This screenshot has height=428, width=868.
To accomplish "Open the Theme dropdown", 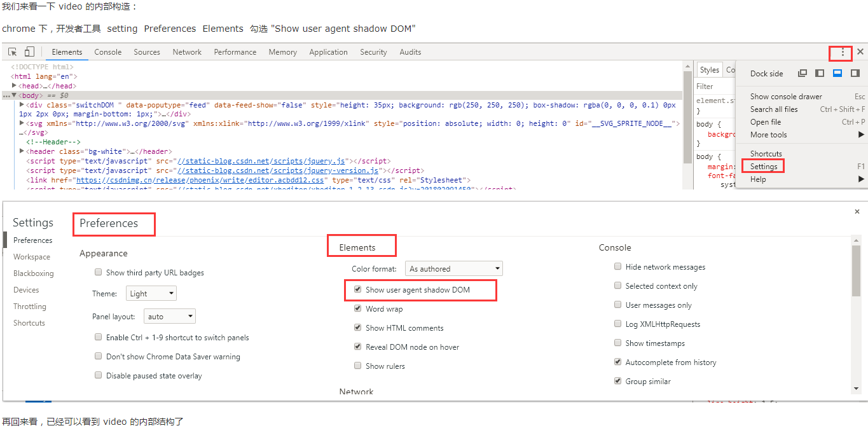I will pyautogui.click(x=151, y=294).
